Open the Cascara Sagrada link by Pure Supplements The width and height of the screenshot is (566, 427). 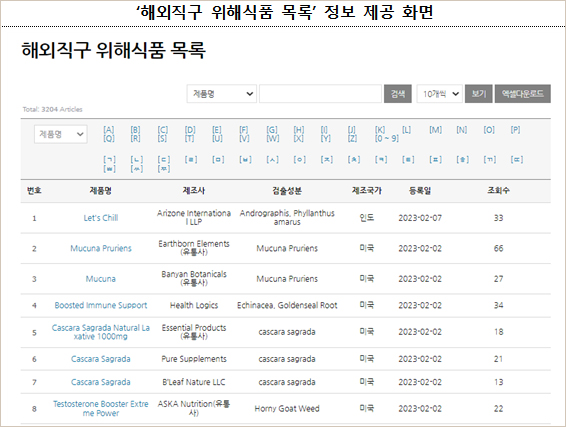coord(101,359)
